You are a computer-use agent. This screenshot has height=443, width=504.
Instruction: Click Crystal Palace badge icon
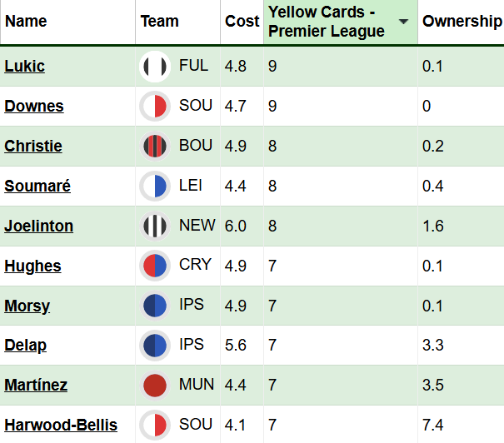coord(154,266)
